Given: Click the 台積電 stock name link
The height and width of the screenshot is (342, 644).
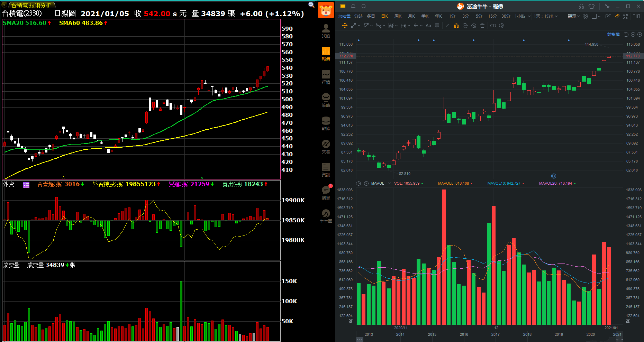Looking at the screenshot, I should 344,16.
